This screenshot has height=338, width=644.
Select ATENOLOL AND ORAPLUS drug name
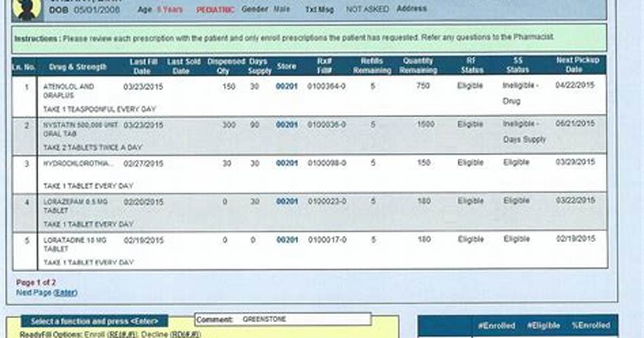68,91
